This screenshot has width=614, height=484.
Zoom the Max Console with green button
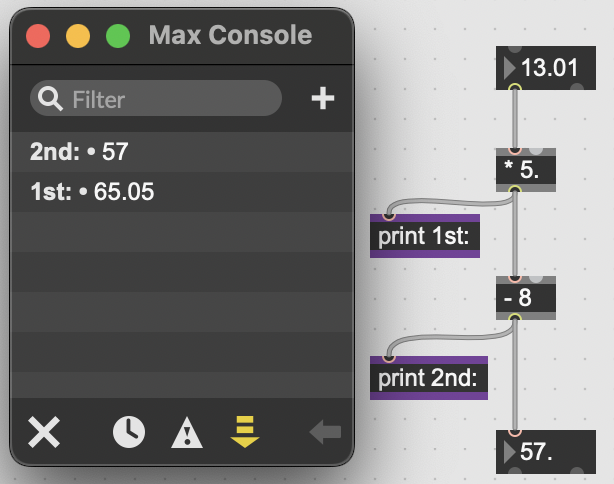[x=118, y=37]
